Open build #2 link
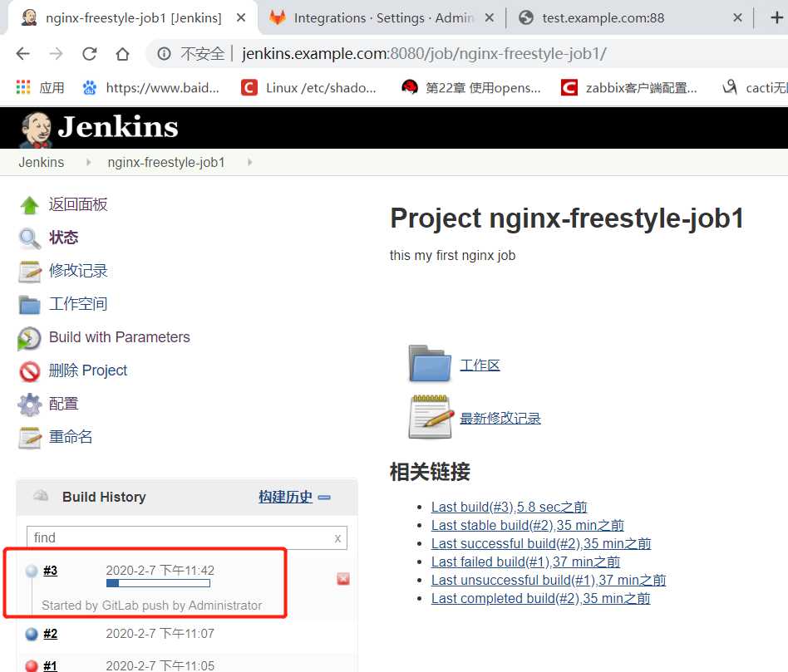This screenshot has height=672, width=788. pyautogui.click(x=50, y=634)
